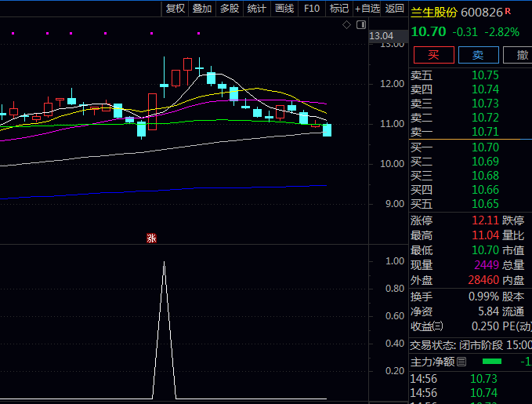Click the blue 卖 sell button
Screen dimensions: 532x404
(x=479, y=55)
